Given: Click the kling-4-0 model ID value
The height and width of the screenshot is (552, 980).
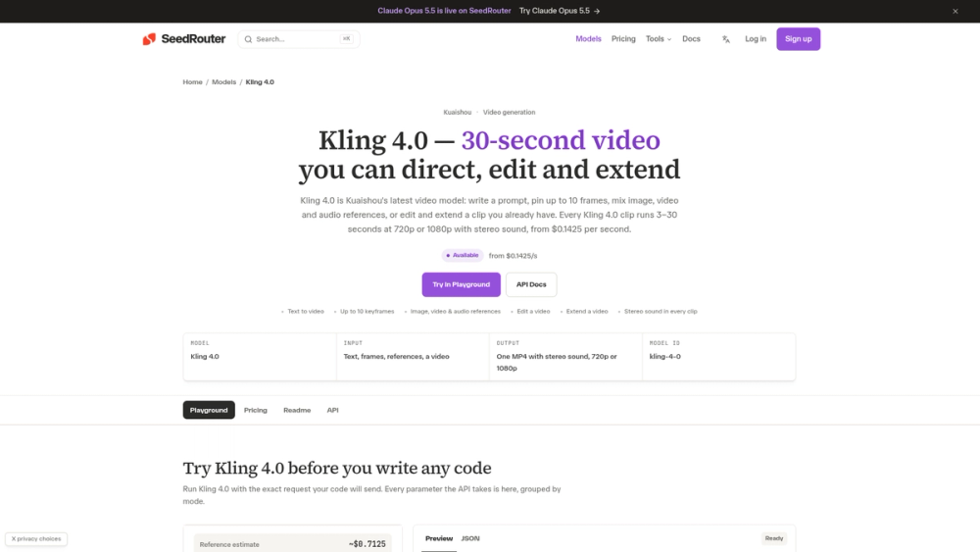Looking at the screenshot, I should coord(665,356).
